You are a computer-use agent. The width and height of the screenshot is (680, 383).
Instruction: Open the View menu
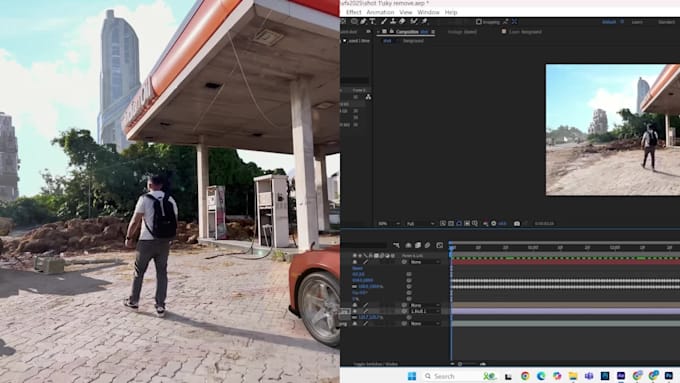point(405,12)
